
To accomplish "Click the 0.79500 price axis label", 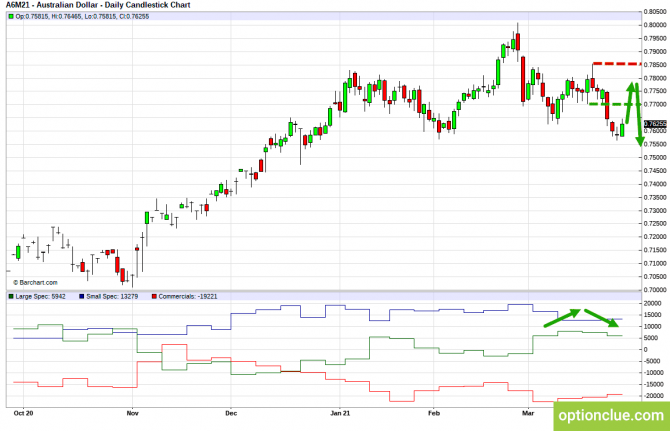I will (655, 38).
